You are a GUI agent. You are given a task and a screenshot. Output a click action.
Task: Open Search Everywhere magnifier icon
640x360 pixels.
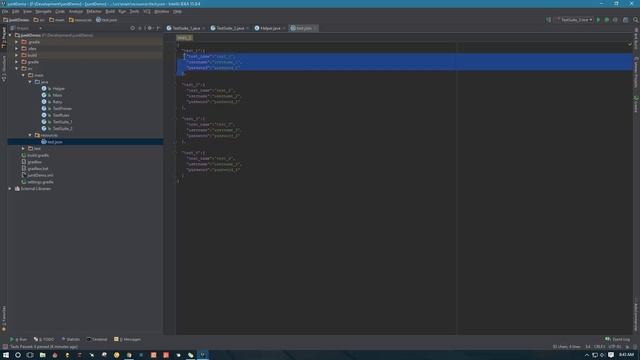(636, 20)
